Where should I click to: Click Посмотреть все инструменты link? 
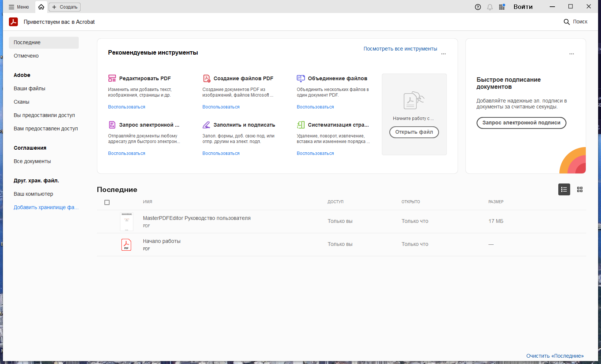click(x=400, y=49)
